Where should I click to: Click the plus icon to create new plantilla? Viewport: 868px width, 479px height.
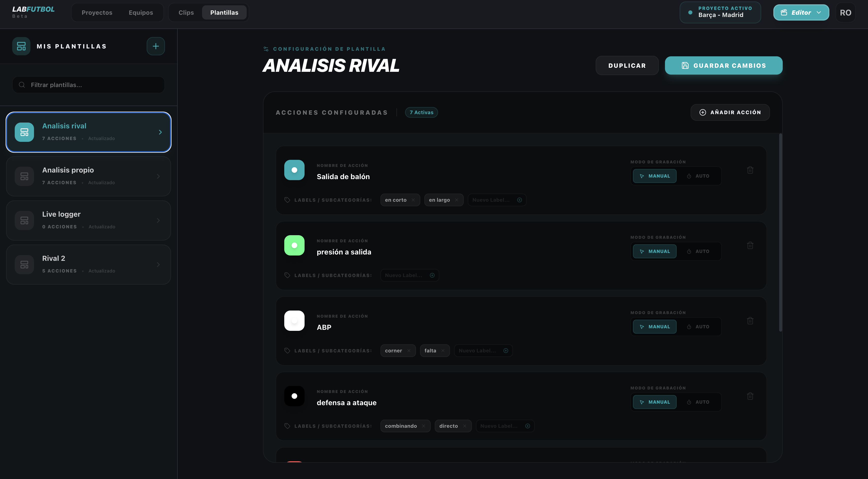click(156, 46)
